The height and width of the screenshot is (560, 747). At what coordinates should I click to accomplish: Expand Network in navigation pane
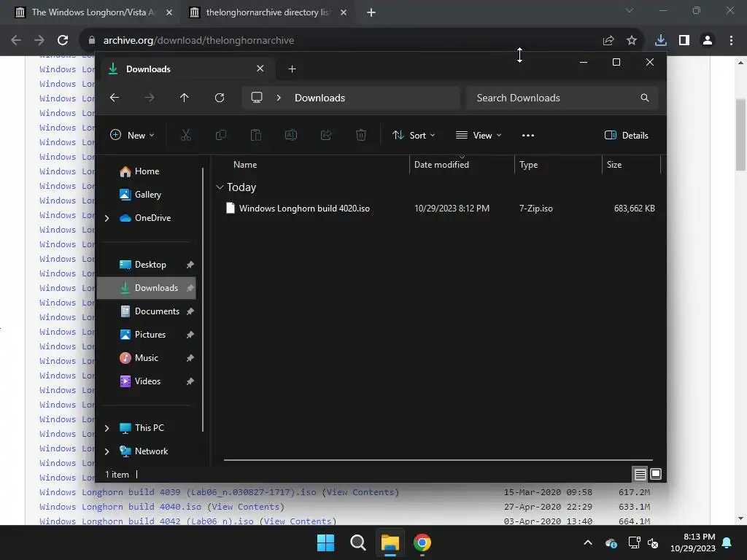(107, 451)
